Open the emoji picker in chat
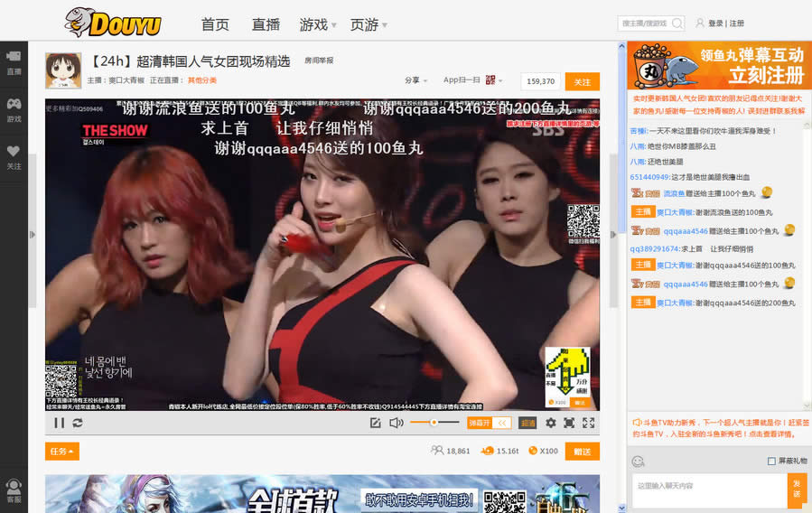The width and height of the screenshot is (812, 513). 638,462
